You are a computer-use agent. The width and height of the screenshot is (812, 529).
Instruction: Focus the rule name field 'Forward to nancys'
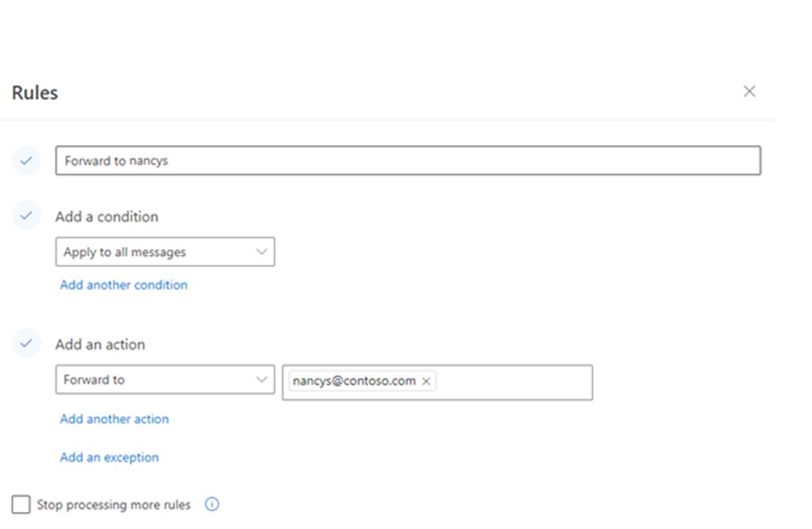(x=408, y=161)
